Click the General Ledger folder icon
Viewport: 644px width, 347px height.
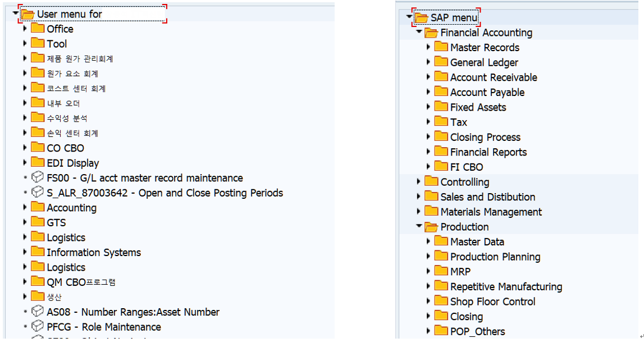441,62
